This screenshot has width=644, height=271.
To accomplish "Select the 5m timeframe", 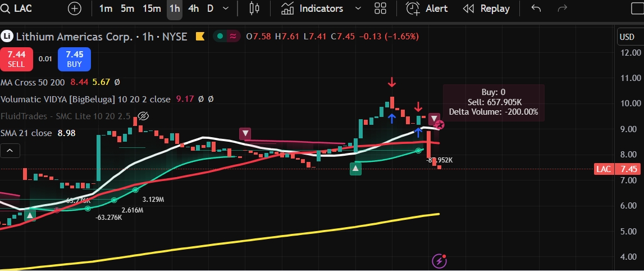I will coord(127,8).
